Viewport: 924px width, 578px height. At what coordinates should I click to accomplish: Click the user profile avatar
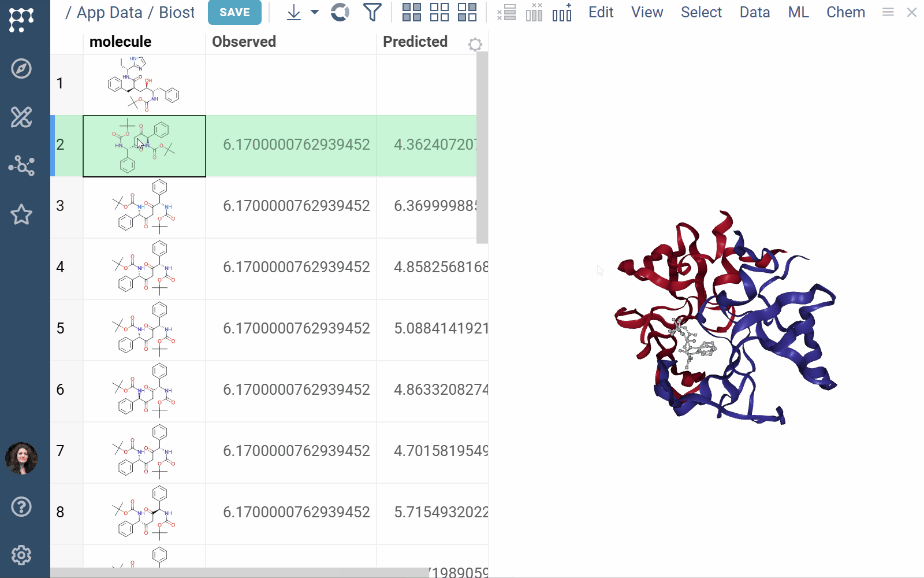point(21,458)
